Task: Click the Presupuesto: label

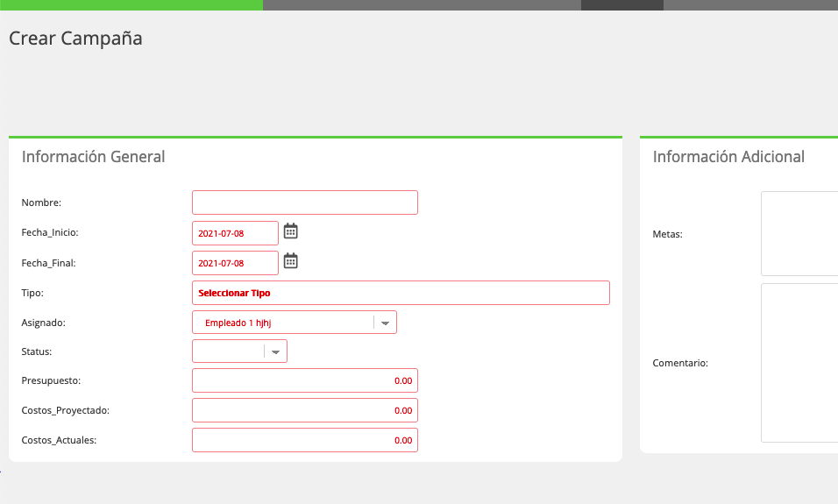Action: pos(51,380)
